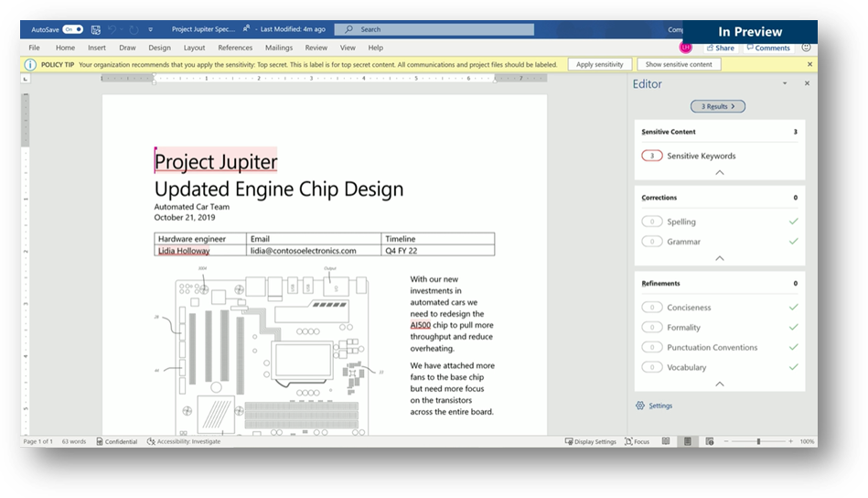Open the View tab
Viewport: 868px width, 498px height.
[348, 48]
